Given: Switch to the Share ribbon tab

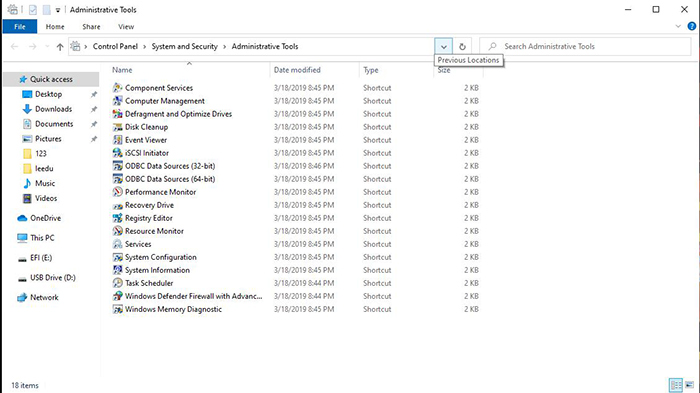Looking at the screenshot, I should coord(91,27).
